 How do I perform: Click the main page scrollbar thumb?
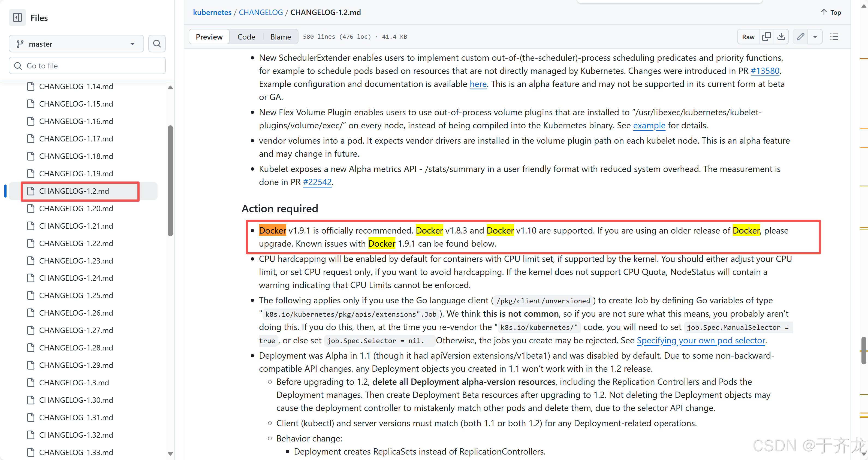(863, 350)
